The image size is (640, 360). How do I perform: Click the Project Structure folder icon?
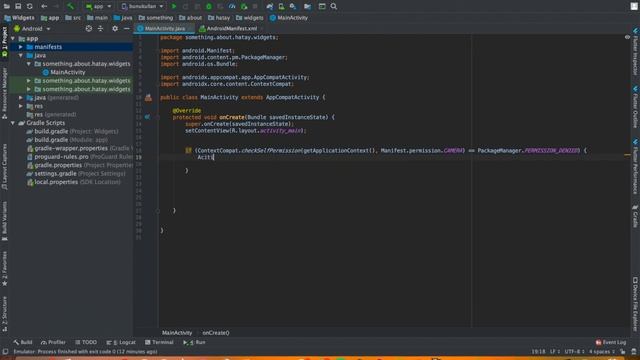pyautogui.click(x=307, y=6)
